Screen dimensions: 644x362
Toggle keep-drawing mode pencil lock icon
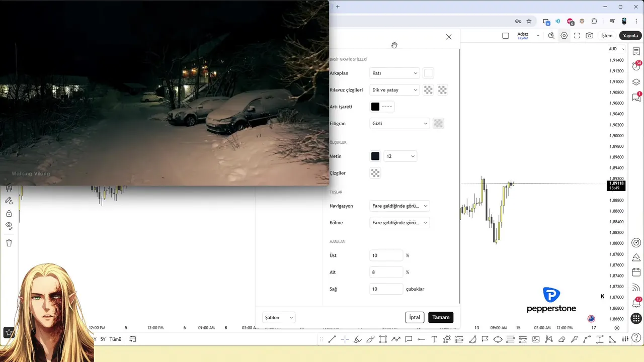(9, 201)
